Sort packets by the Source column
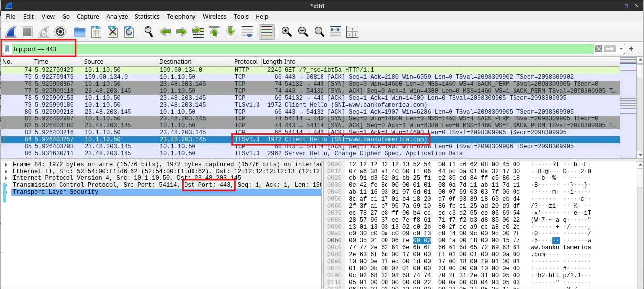Image resolution: width=644 pixels, height=289 pixels. pyautogui.click(x=120, y=62)
